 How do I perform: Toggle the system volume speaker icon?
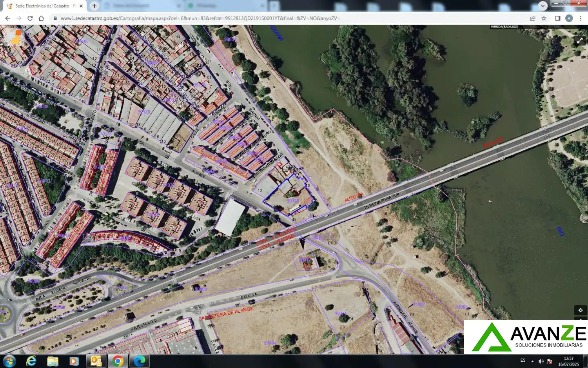click(x=541, y=361)
